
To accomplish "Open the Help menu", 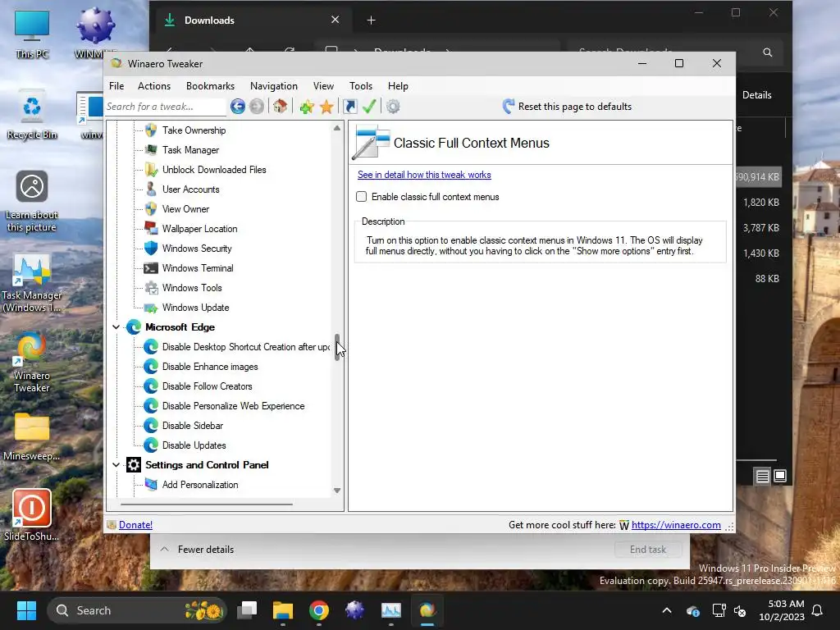I will (398, 86).
